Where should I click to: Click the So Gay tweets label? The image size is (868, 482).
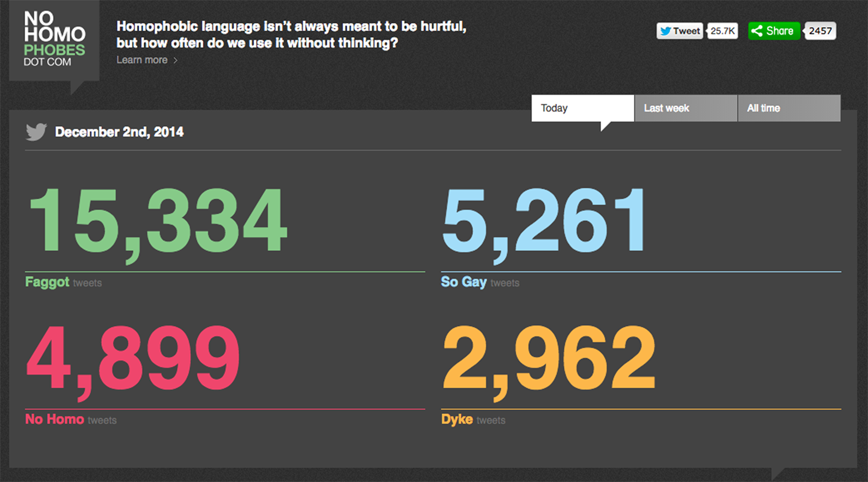480,282
